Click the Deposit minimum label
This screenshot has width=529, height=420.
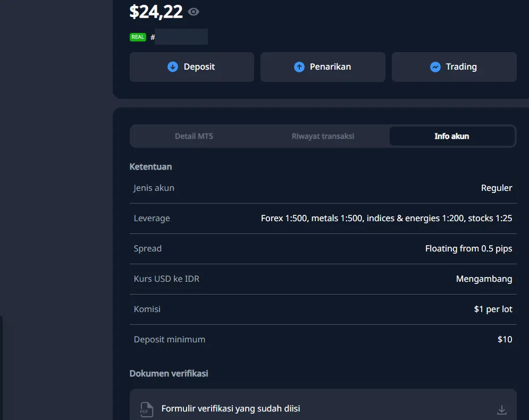(x=170, y=339)
